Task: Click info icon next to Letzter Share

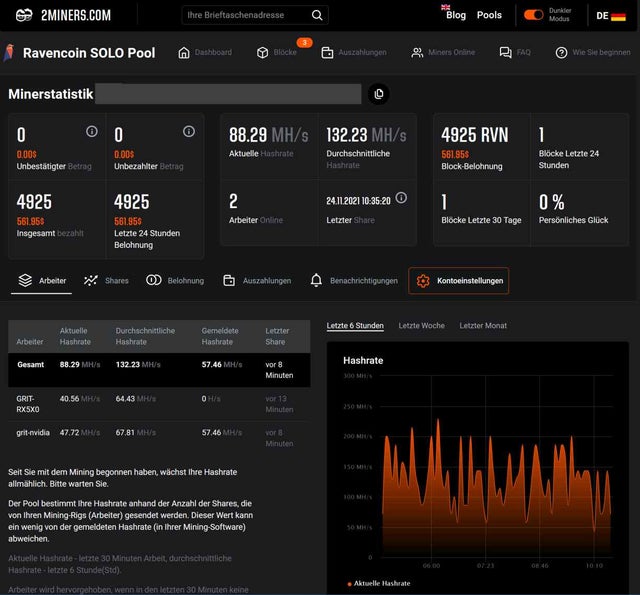Action: coord(401,198)
